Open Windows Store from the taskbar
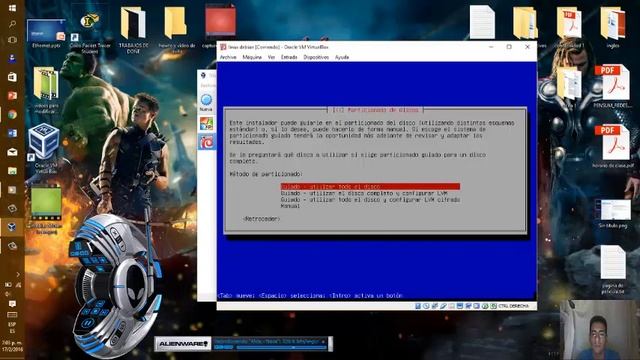Screen dimensions: 640x360 pyautogui.click(x=12, y=77)
